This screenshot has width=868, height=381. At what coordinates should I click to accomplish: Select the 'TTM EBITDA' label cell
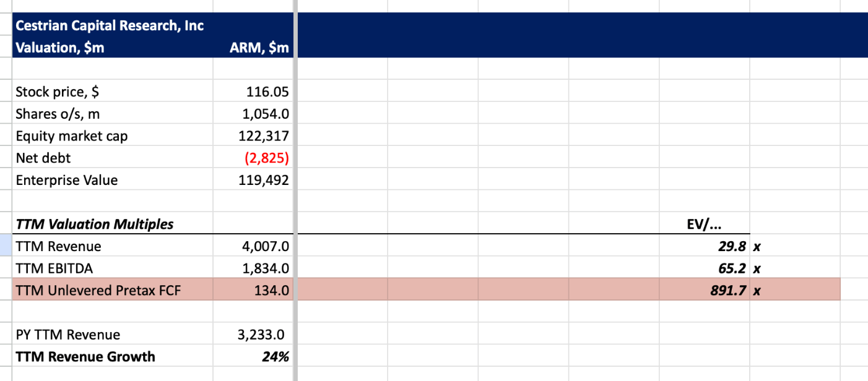(x=112, y=268)
